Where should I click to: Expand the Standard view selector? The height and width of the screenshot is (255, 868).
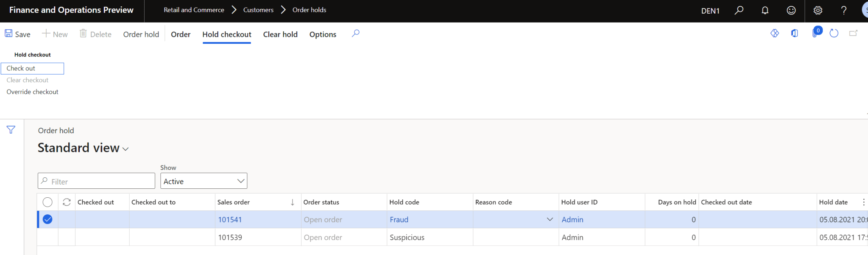pyautogui.click(x=126, y=149)
